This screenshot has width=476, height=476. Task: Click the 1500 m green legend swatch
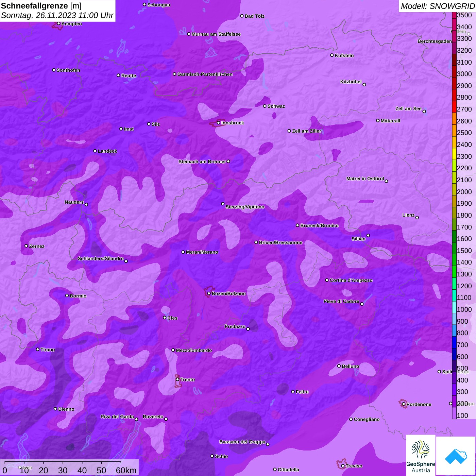pos(454,248)
